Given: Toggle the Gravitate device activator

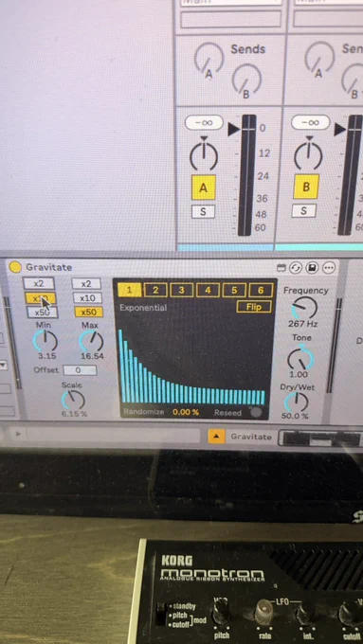Looking at the screenshot, I should pos(15,267).
